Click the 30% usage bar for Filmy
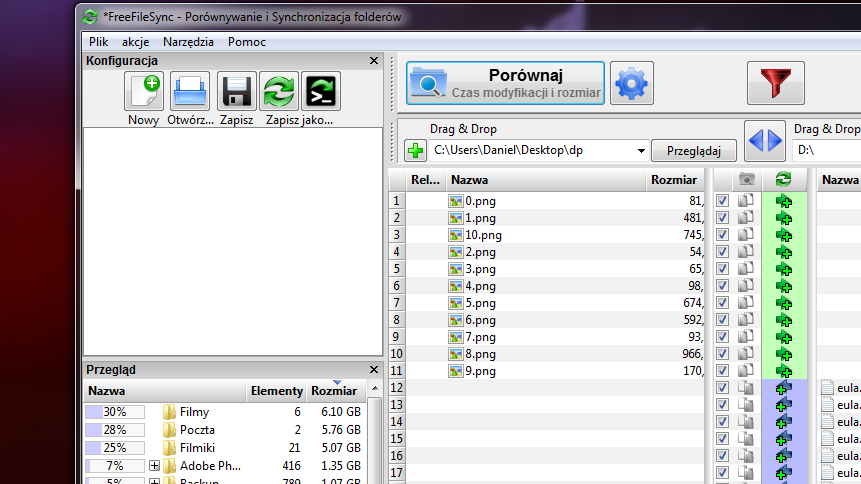Viewport: 861px width, 484px height. [115, 412]
